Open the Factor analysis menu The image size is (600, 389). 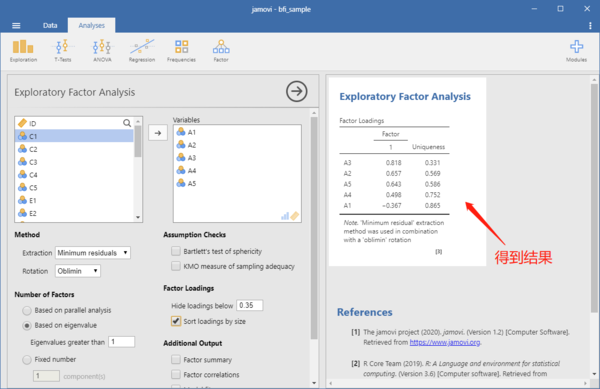221,50
